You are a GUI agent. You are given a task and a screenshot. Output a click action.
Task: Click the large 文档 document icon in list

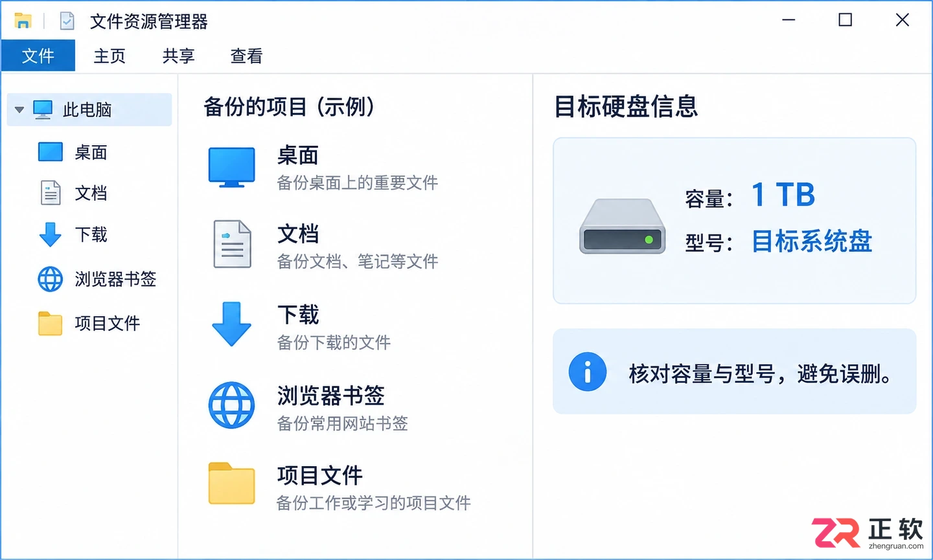click(232, 244)
